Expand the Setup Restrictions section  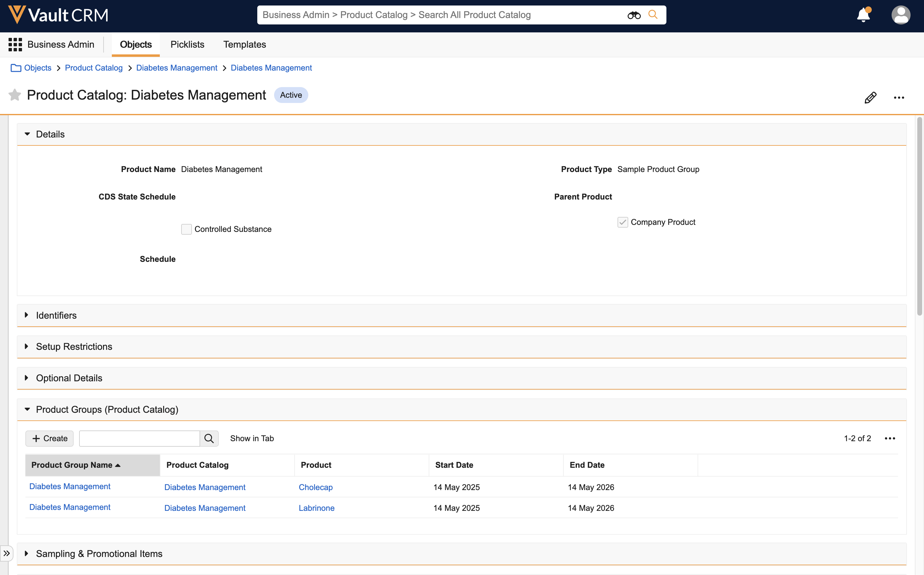27,346
